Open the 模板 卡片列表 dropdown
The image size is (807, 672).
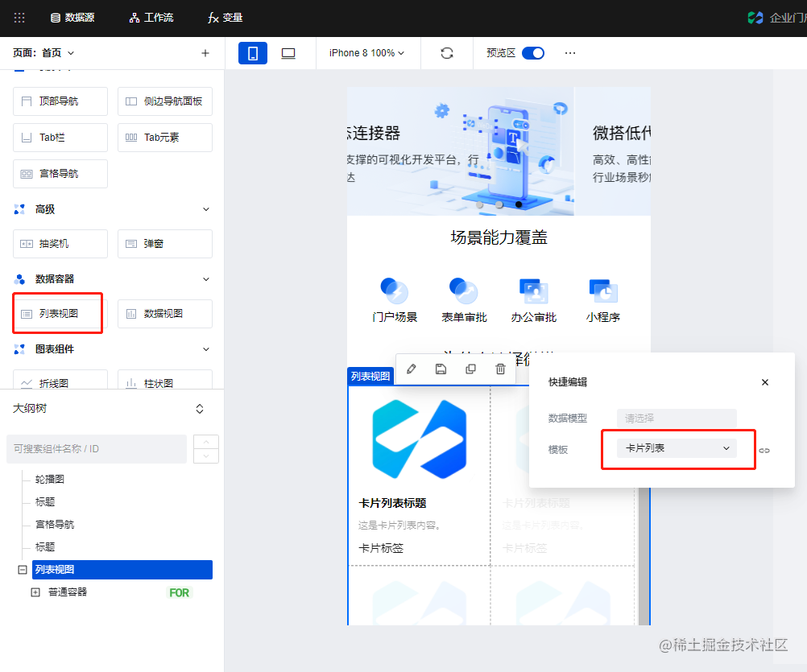[677, 448]
